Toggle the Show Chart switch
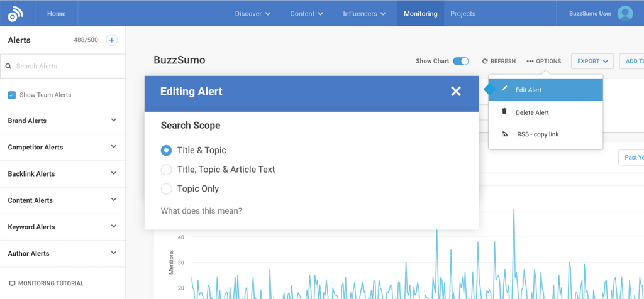 [461, 61]
